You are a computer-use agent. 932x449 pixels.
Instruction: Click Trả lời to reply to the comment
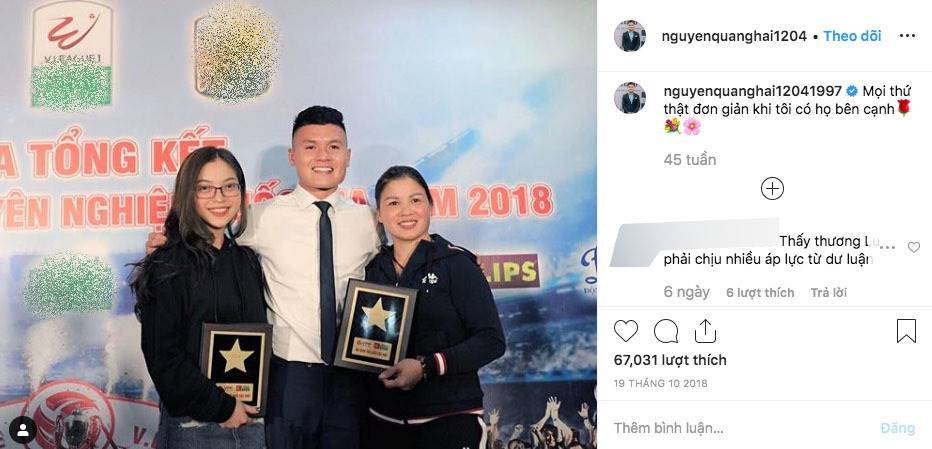829,293
